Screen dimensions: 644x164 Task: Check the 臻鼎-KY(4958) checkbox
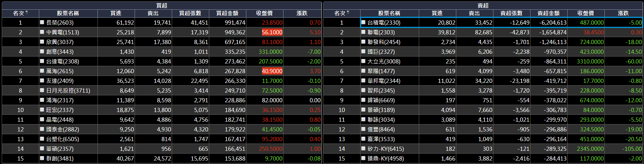tap(363, 158)
